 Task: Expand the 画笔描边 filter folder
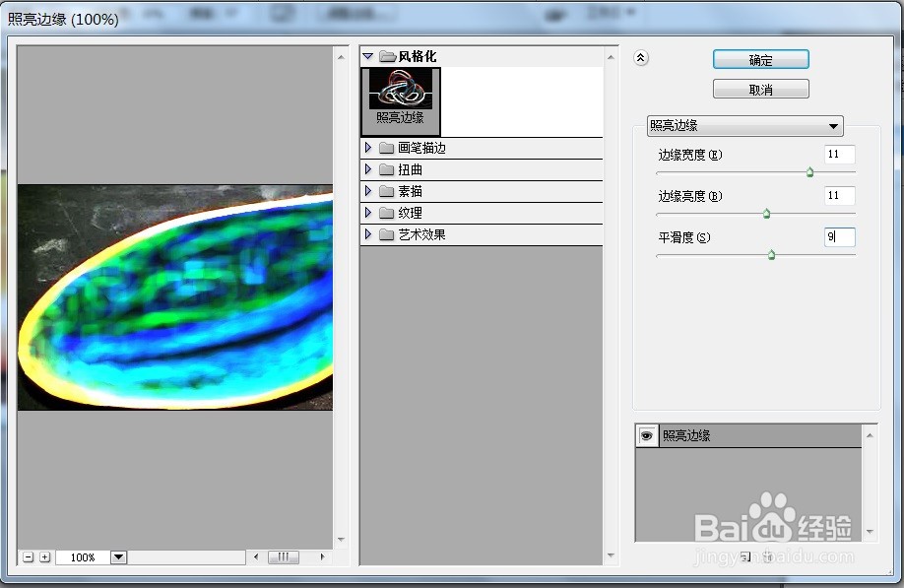point(368,148)
